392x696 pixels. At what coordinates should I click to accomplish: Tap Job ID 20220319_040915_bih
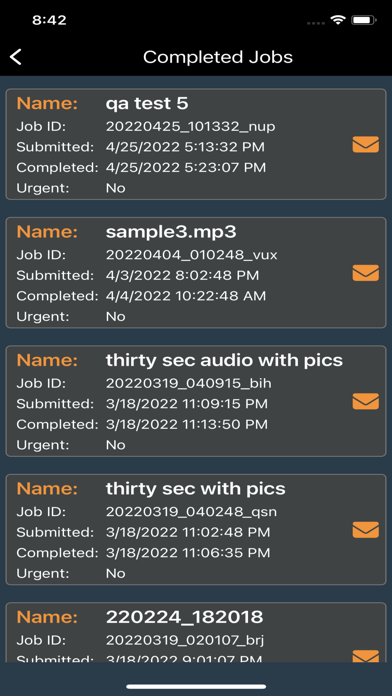point(188,383)
